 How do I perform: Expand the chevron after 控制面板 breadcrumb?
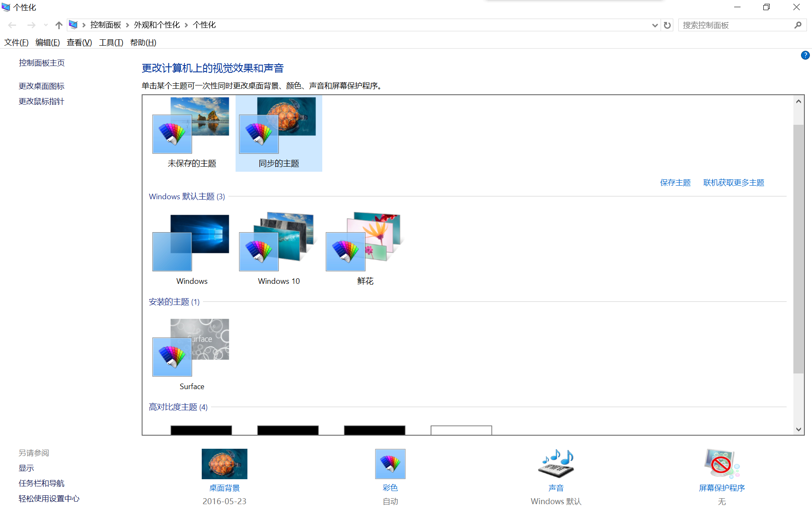[x=127, y=25]
